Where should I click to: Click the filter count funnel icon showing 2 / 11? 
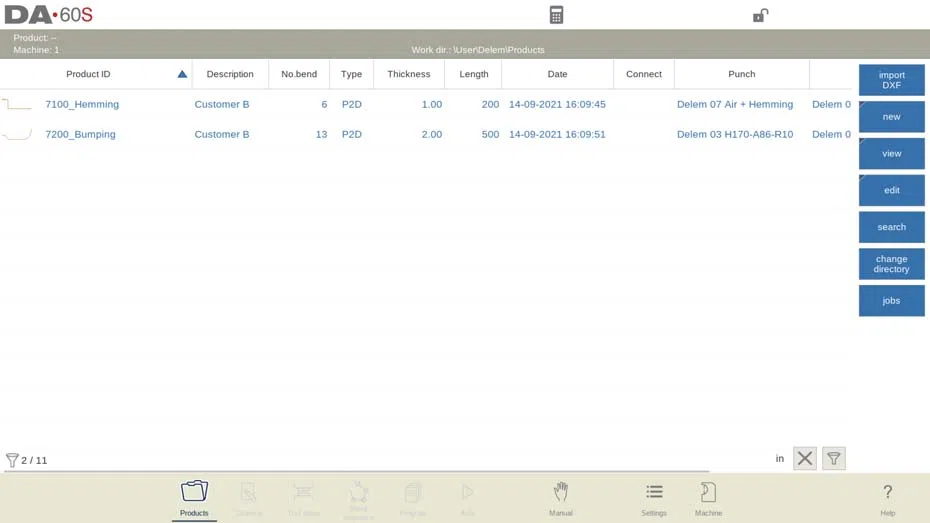pyautogui.click(x=12, y=460)
